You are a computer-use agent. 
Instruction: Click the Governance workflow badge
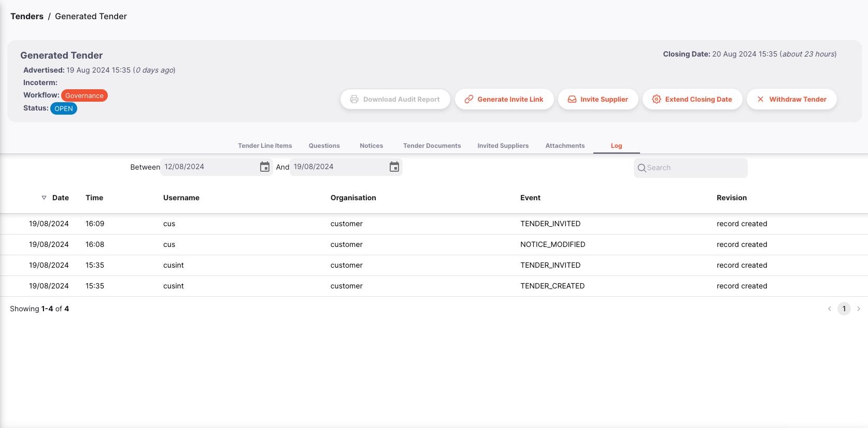[x=84, y=95]
